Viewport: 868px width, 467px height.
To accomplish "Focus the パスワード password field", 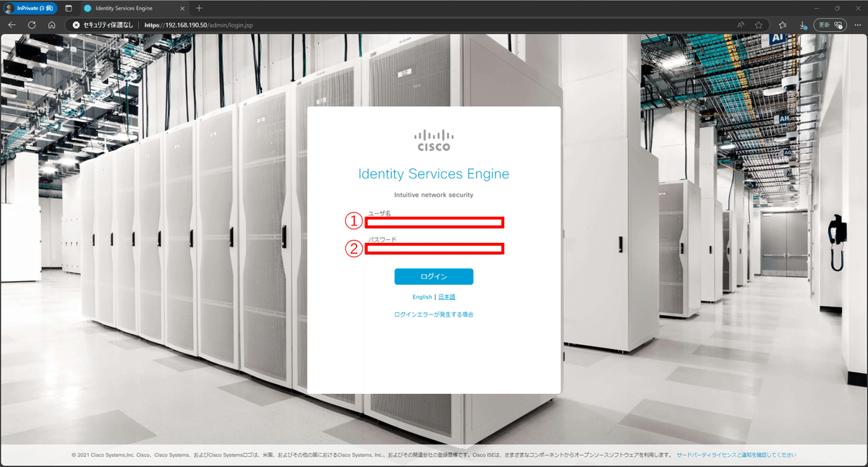I will tap(434, 249).
